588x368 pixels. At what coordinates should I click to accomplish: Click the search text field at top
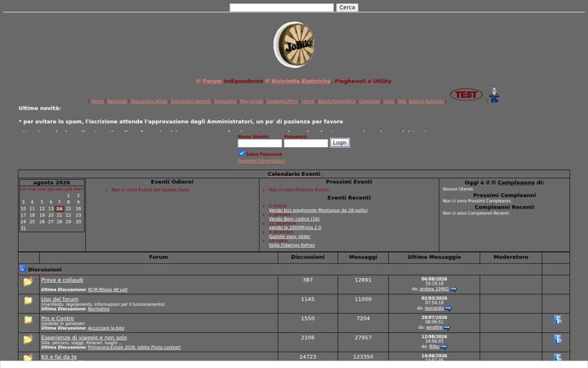(282, 7)
